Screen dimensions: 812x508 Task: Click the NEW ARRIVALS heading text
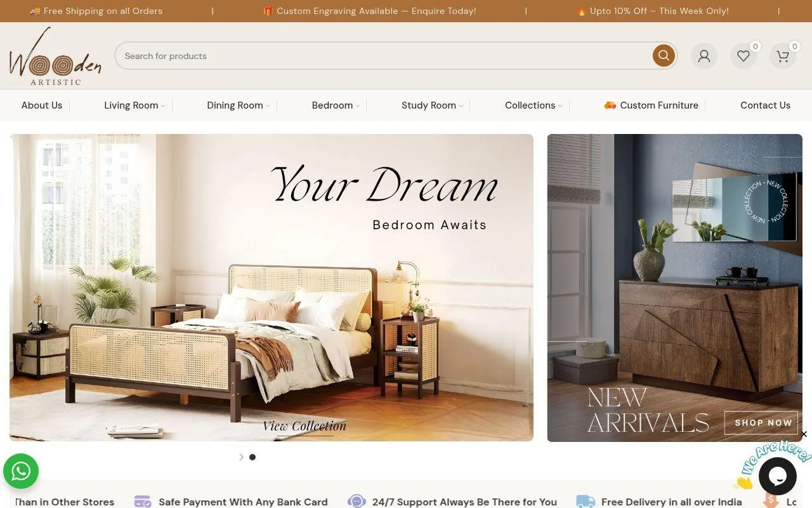coord(648,410)
